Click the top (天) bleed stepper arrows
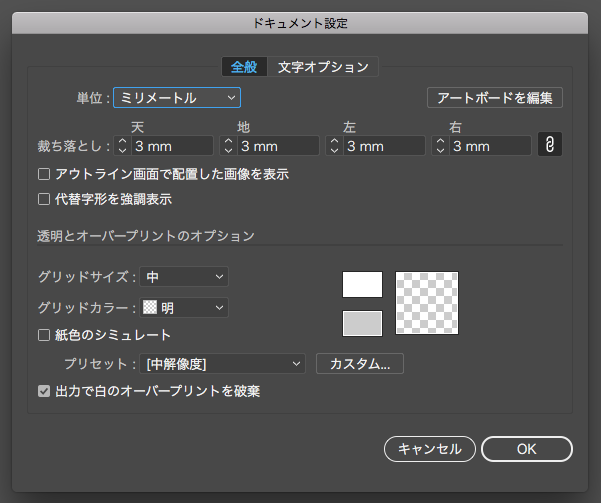The width and height of the screenshot is (601, 503). coord(122,146)
